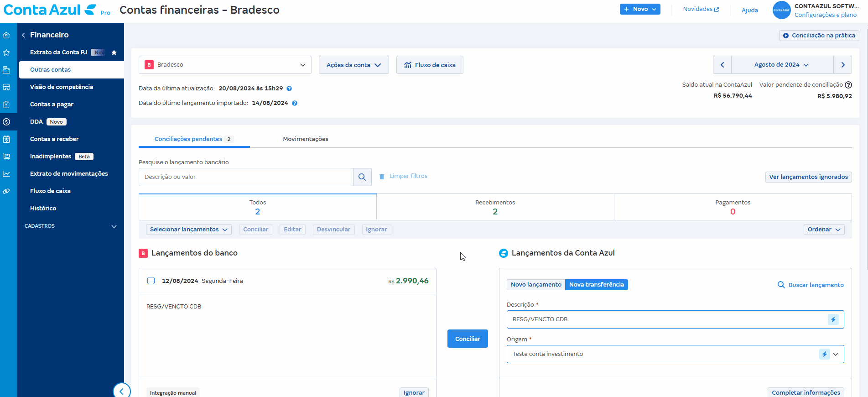Expand CADASTROS section in sidebar

[71, 226]
